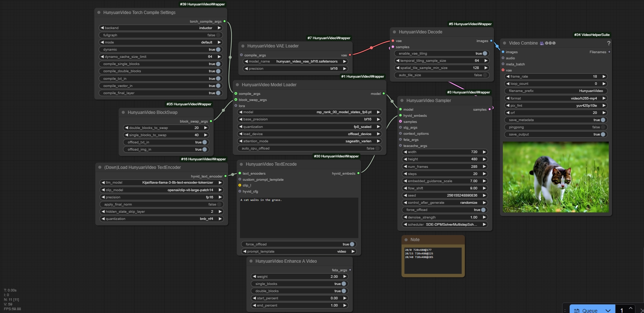Click the Video Combine help question mark
This screenshot has width=644, height=313.
point(608,43)
